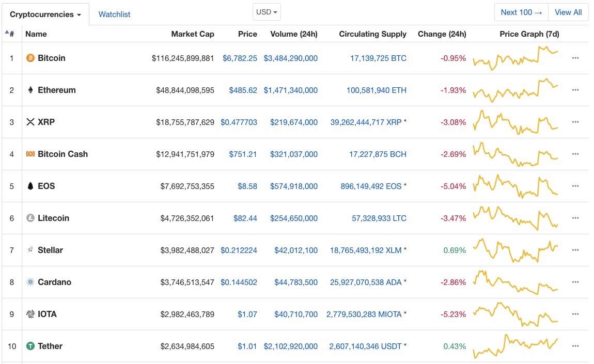Open the Litecoin name link

(x=53, y=218)
